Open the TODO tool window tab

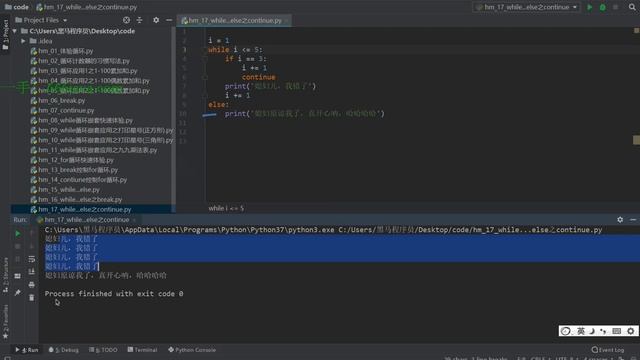(103, 350)
